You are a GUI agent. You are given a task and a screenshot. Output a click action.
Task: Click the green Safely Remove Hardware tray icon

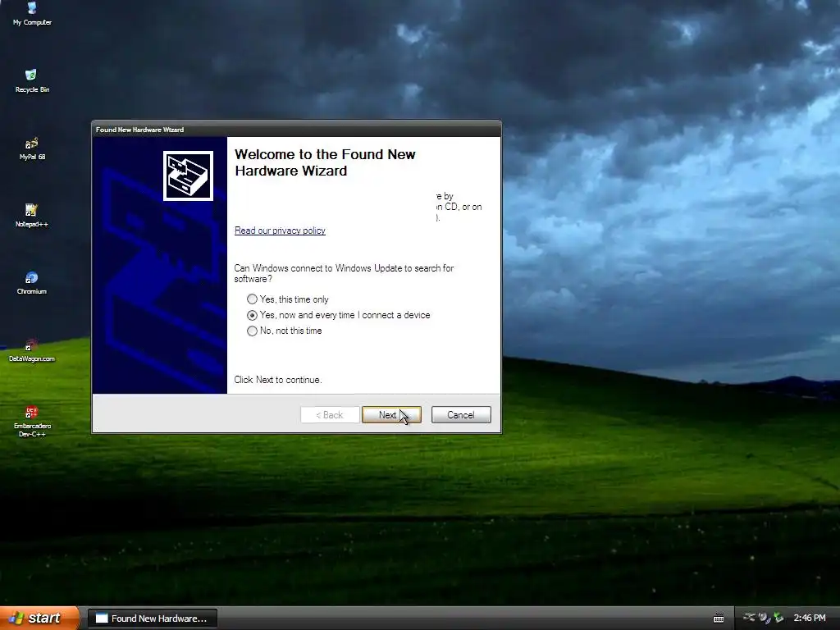[x=778, y=618]
